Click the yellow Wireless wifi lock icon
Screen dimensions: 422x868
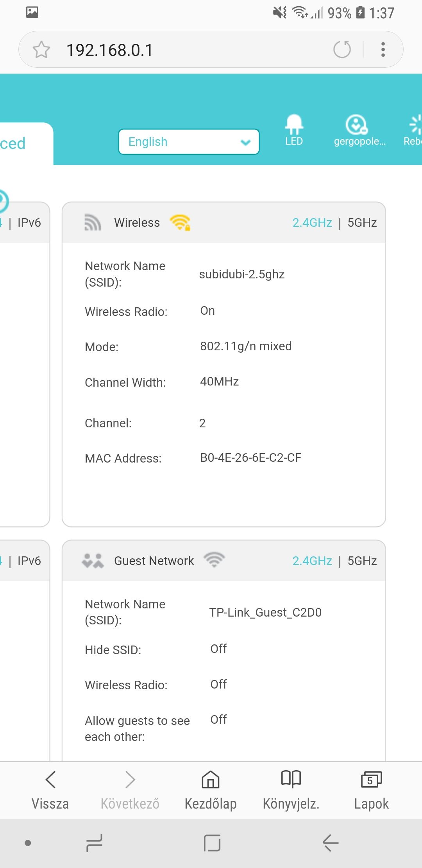(x=180, y=222)
